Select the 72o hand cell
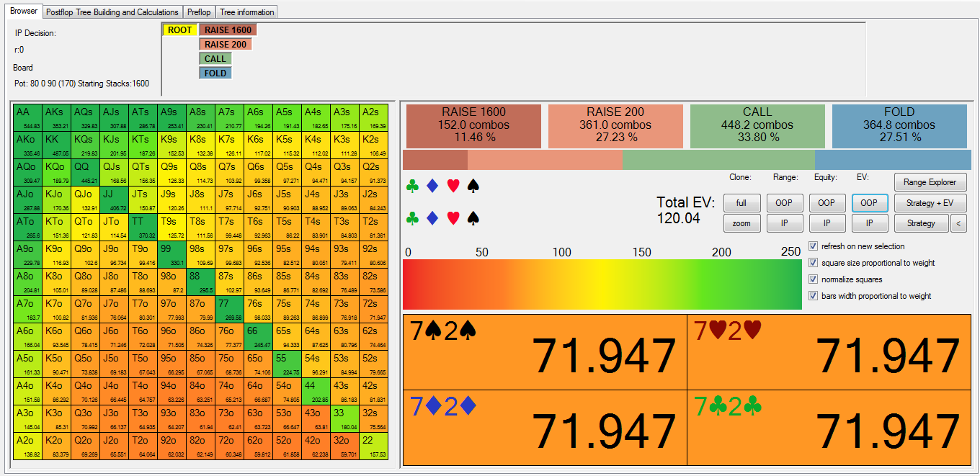The image size is (980, 476). [229, 446]
